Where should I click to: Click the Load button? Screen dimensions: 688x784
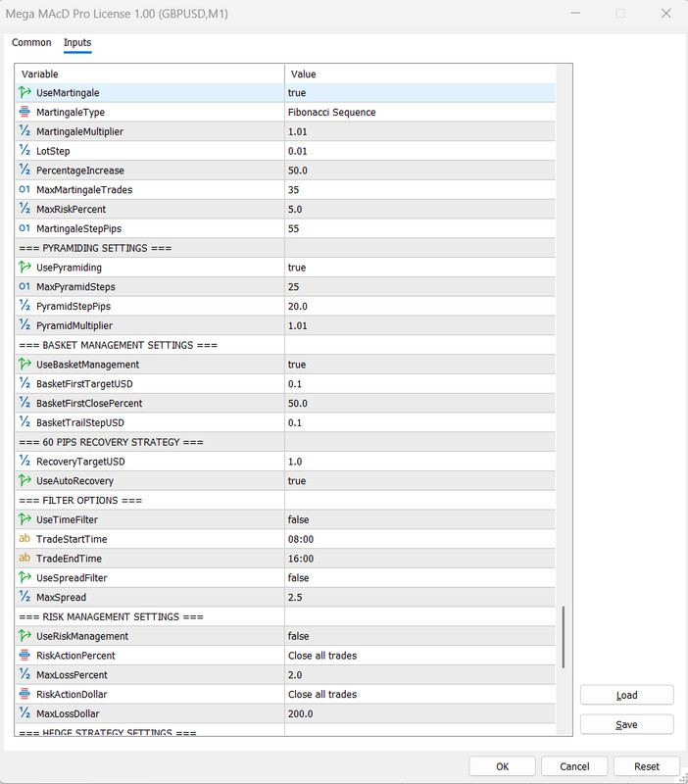[626, 695]
